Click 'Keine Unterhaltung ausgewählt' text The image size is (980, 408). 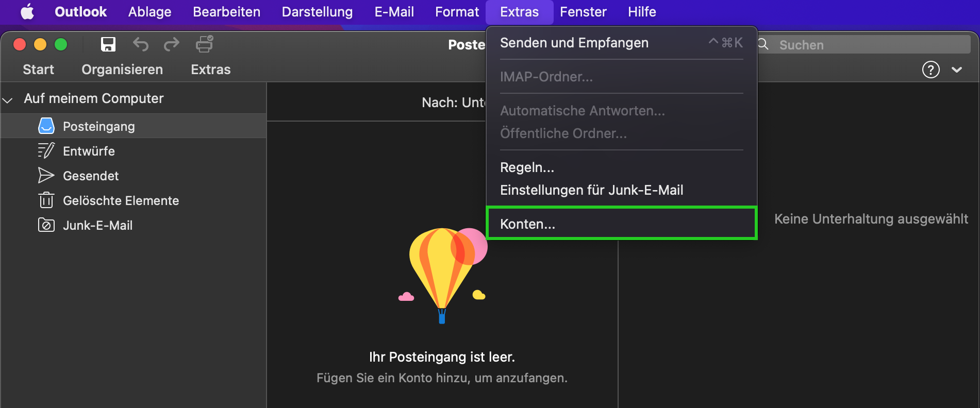[x=871, y=219]
